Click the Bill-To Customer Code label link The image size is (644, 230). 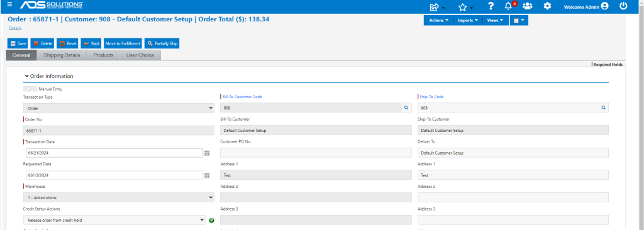click(x=242, y=97)
